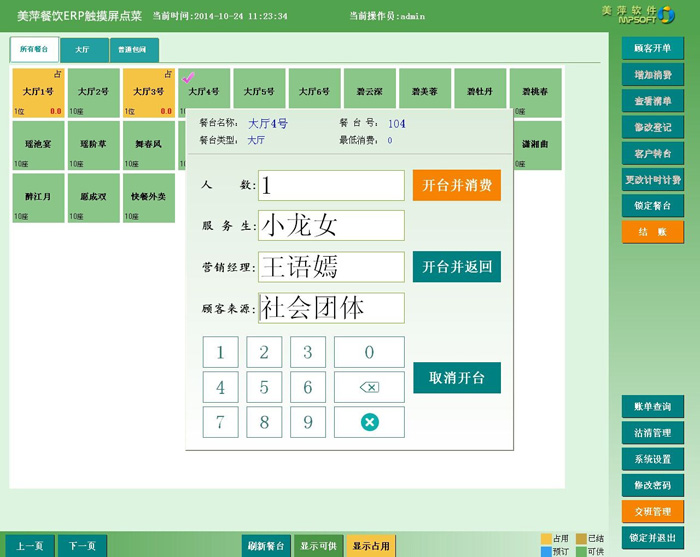
Task: Click the 人数 input field
Action: click(331, 185)
